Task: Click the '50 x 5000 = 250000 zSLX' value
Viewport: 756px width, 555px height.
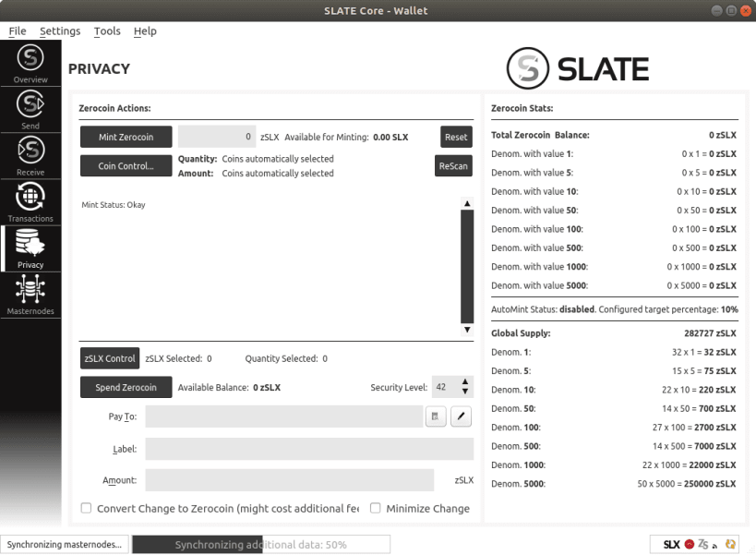Action: [687, 484]
